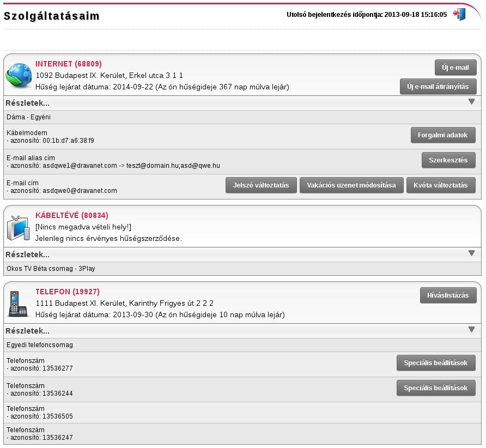This screenshot has width=486, height=448.
Task: Collapse Kábeltévé Részletek with the triangle arrow
Action: tap(471, 253)
